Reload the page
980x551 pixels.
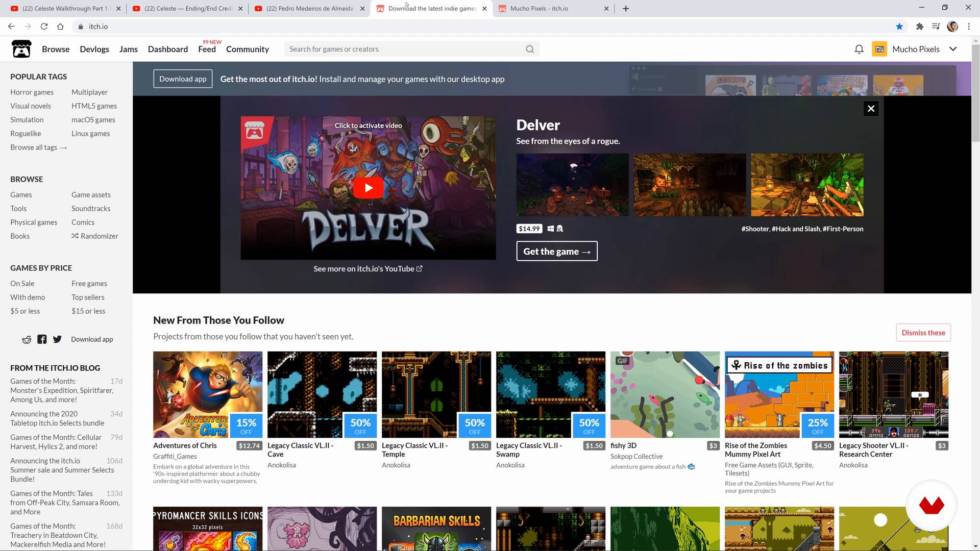click(x=44, y=27)
